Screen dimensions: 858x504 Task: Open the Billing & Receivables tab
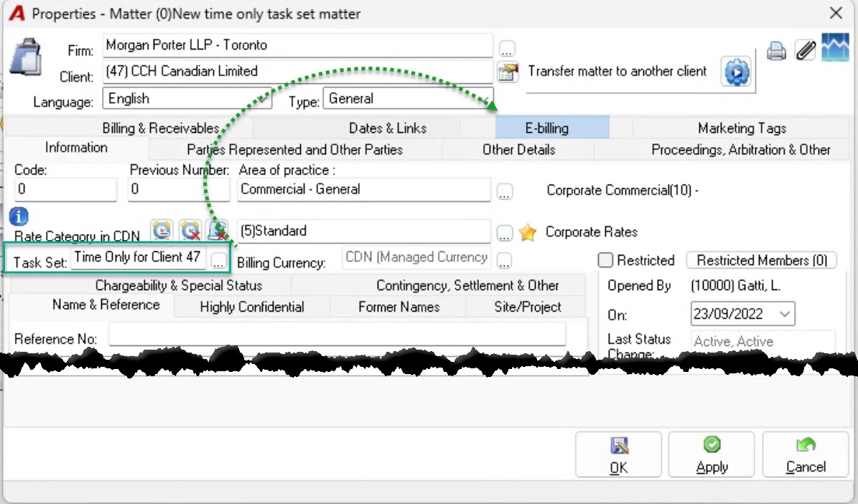click(161, 128)
